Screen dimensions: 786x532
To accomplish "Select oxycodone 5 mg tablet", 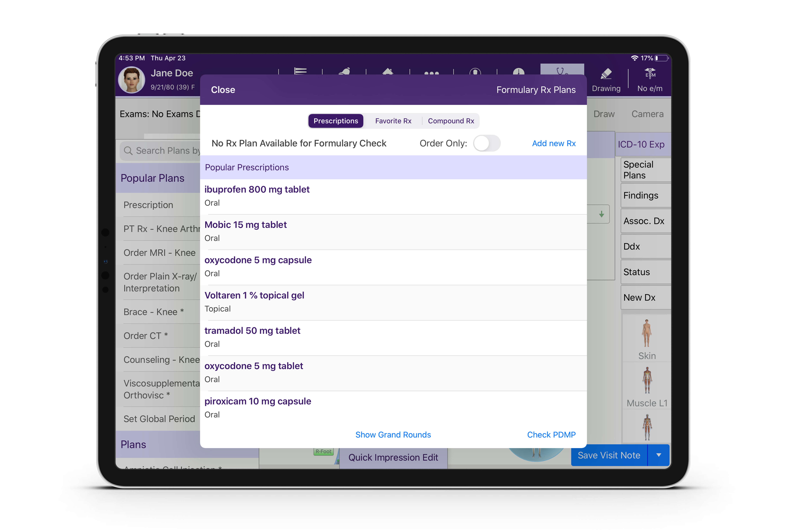I will tap(393, 374).
